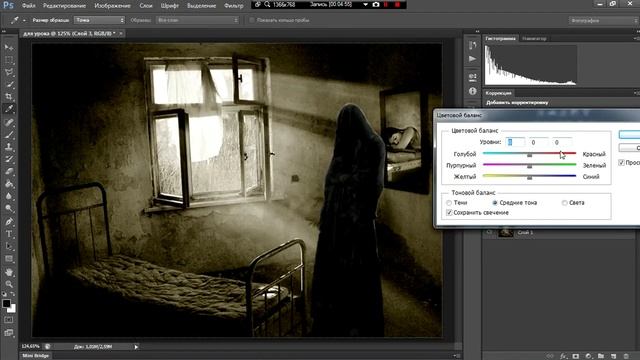640x360 pixels.
Task: Open the workspace Фотография dropdown
Action: click(603, 20)
